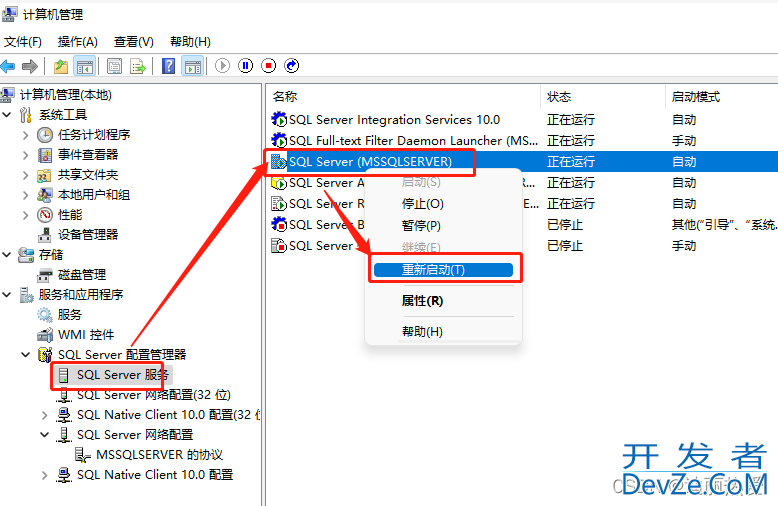The height and width of the screenshot is (506, 778).
Task: Toggle the Show/Hide console tree icon
Action: (x=84, y=65)
